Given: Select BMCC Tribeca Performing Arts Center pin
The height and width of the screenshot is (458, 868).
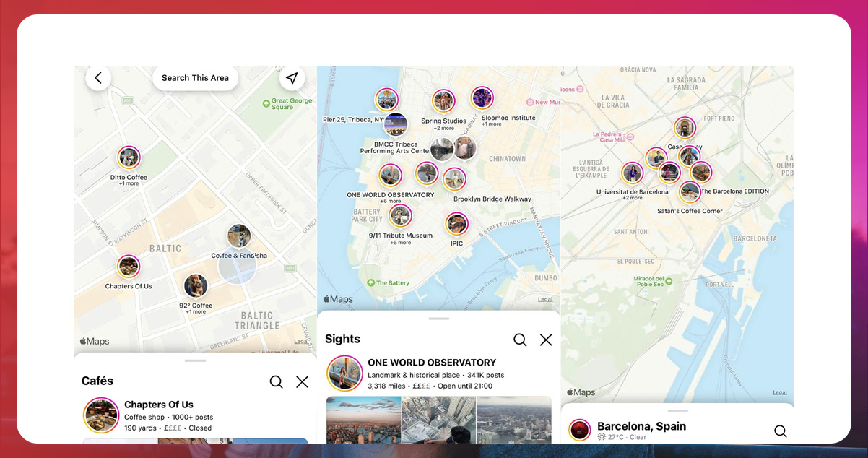Looking at the screenshot, I should tap(395, 124).
